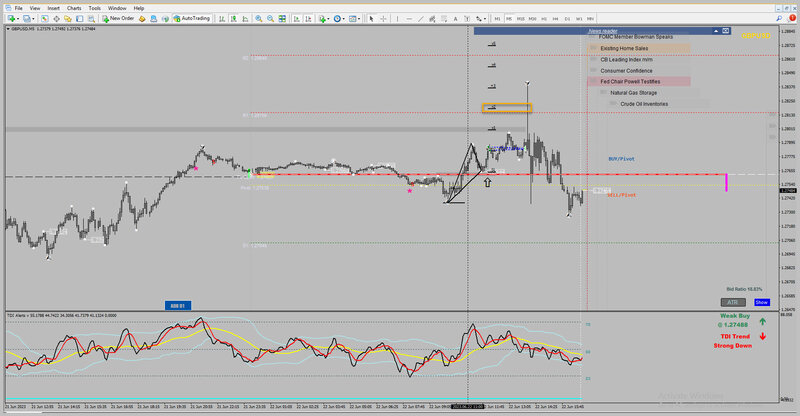Click the New Chart icon
Screen dimensions: 800x416
(11, 18)
